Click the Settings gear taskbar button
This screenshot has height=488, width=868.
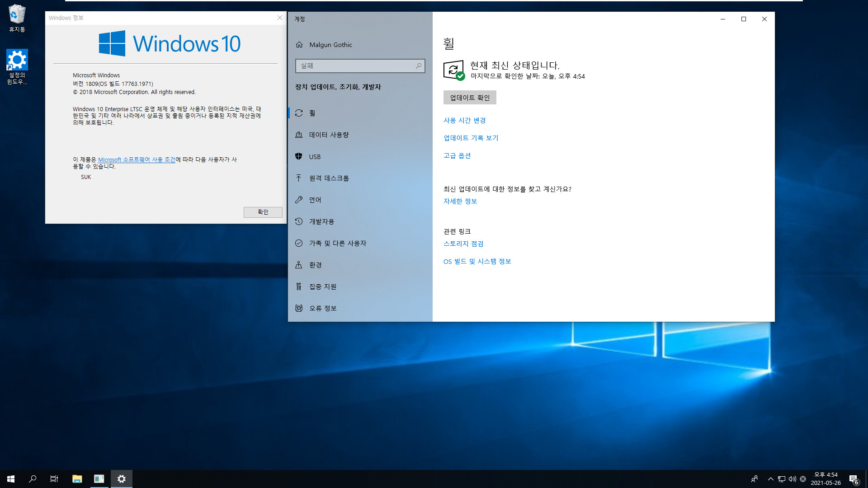(x=121, y=479)
